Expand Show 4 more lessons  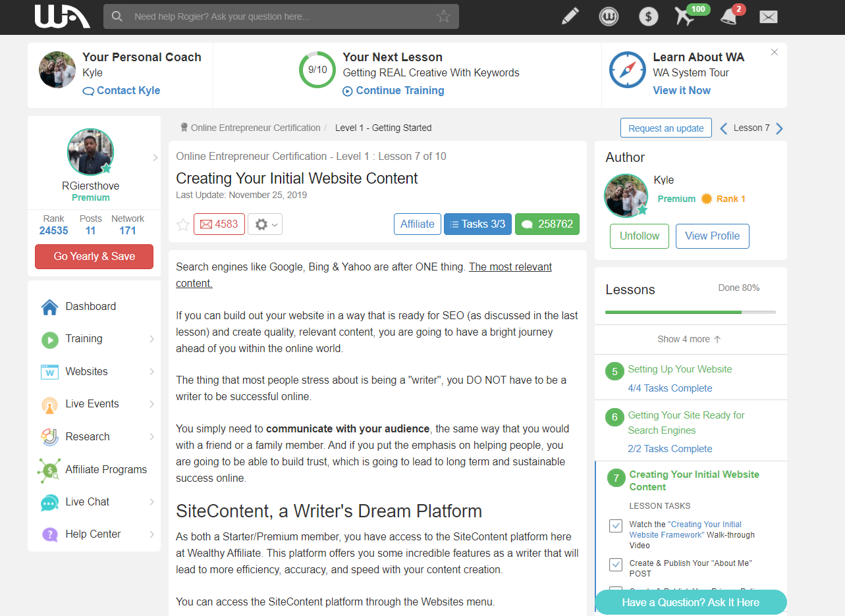pos(690,340)
